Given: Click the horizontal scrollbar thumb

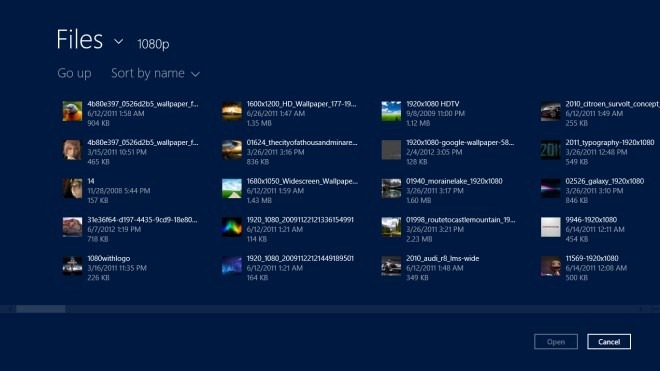Looking at the screenshot, I should click(40, 309).
